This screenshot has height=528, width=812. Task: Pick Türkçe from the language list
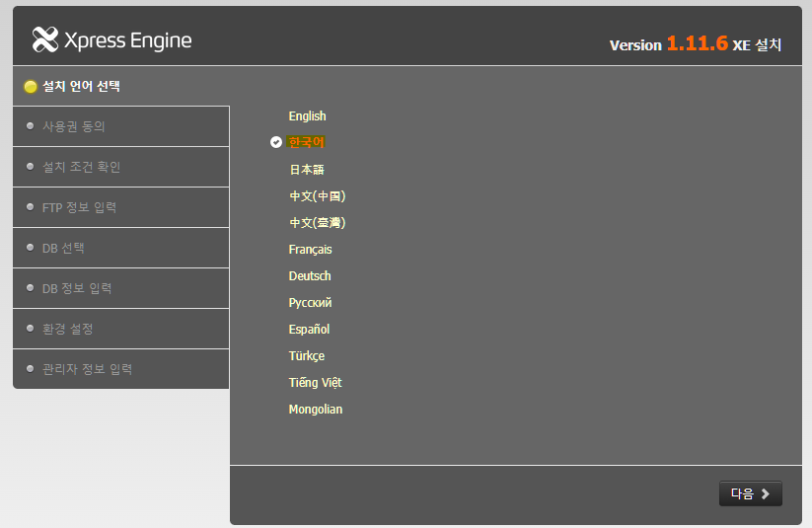click(x=307, y=356)
